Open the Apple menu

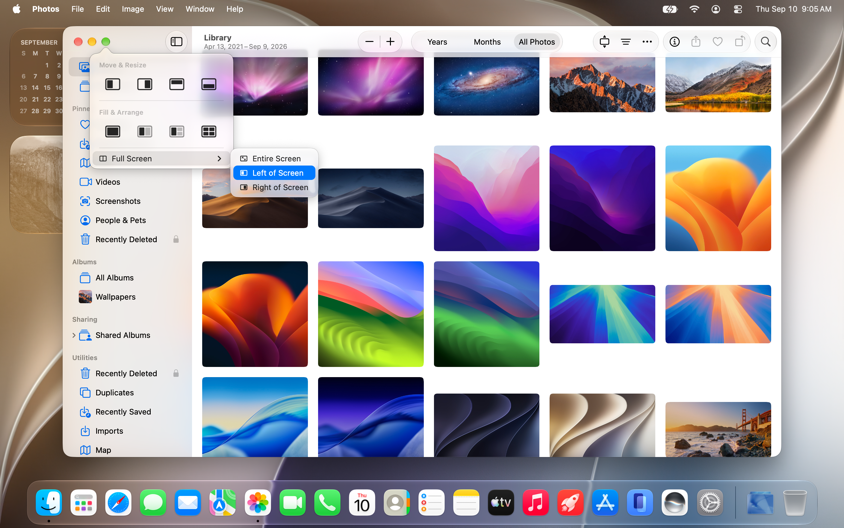click(17, 9)
